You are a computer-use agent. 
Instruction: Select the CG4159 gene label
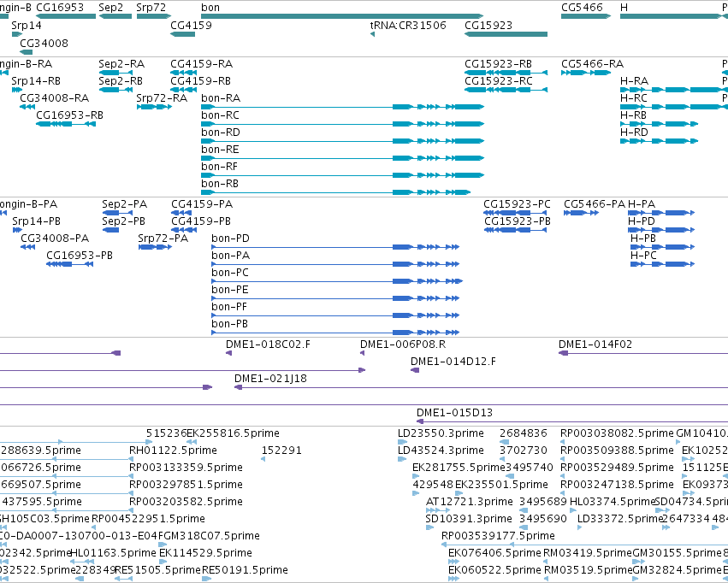click(192, 25)
